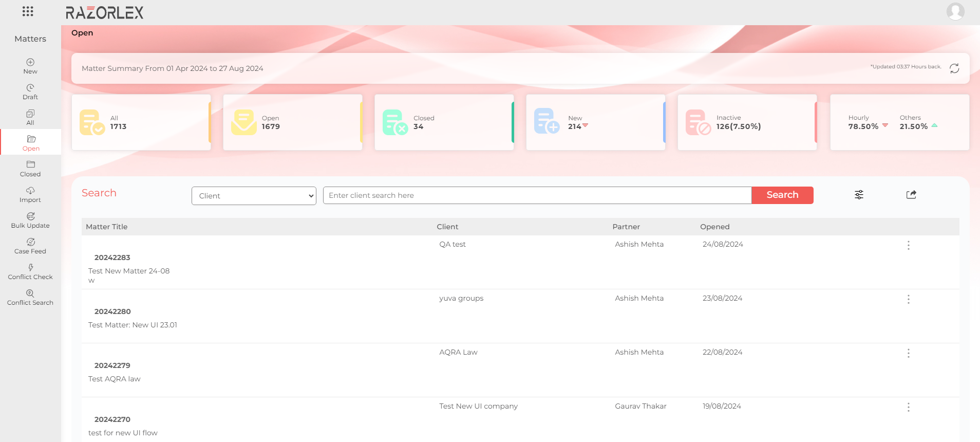Click the Client column header
The image size is (980, 442).
447,227
